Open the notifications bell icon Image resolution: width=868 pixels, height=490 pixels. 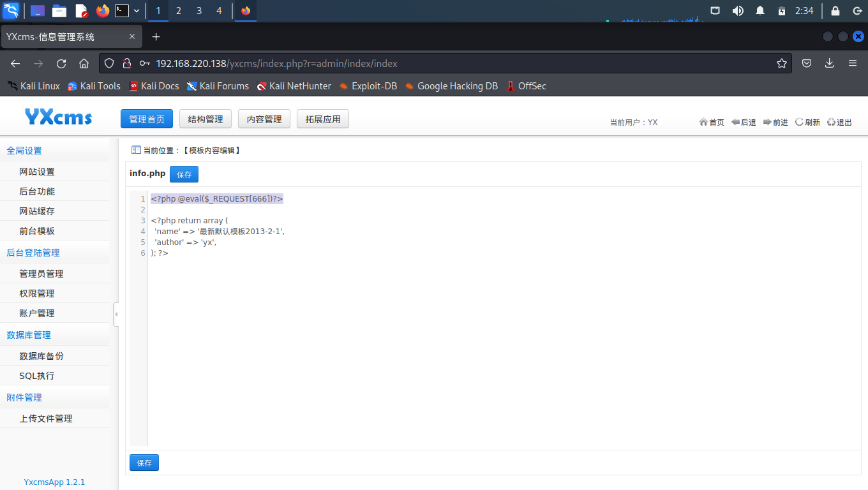[x=760, y=11]
